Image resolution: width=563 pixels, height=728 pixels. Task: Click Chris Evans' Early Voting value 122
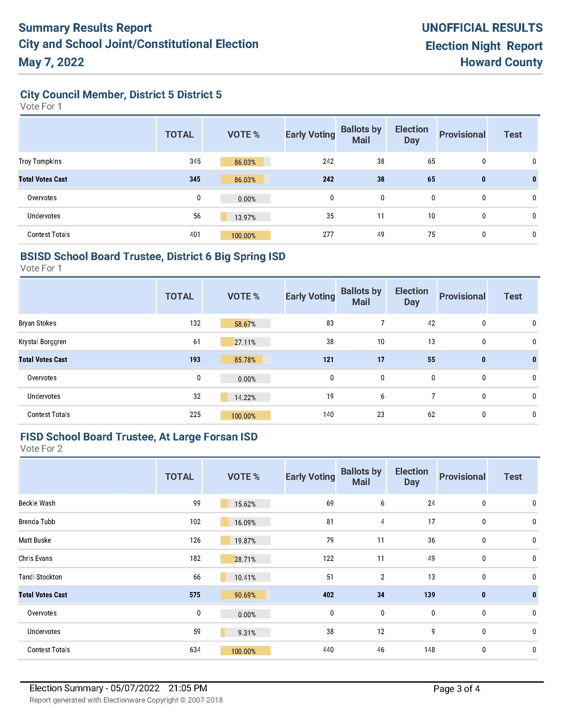[x=328, y=558]
